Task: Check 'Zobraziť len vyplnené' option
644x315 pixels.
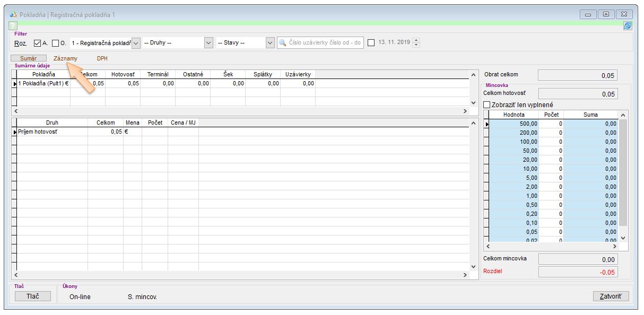Action: [487, 105]
